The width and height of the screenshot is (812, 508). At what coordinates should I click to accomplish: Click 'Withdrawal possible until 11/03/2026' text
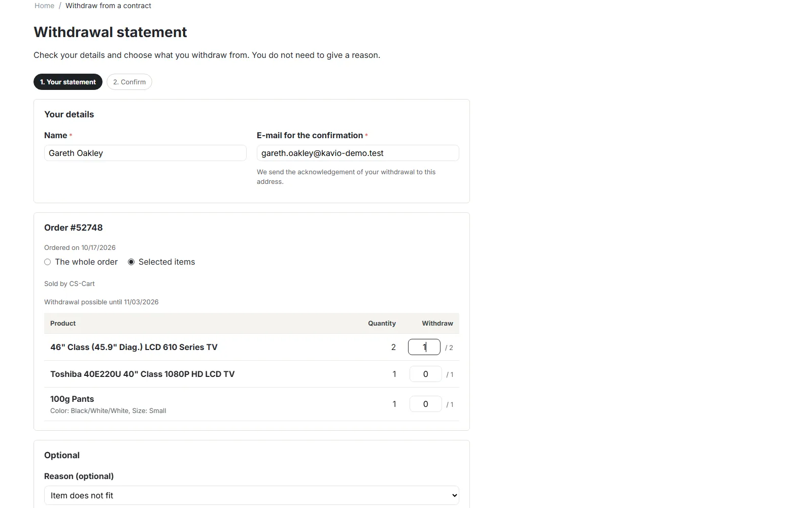101,302
